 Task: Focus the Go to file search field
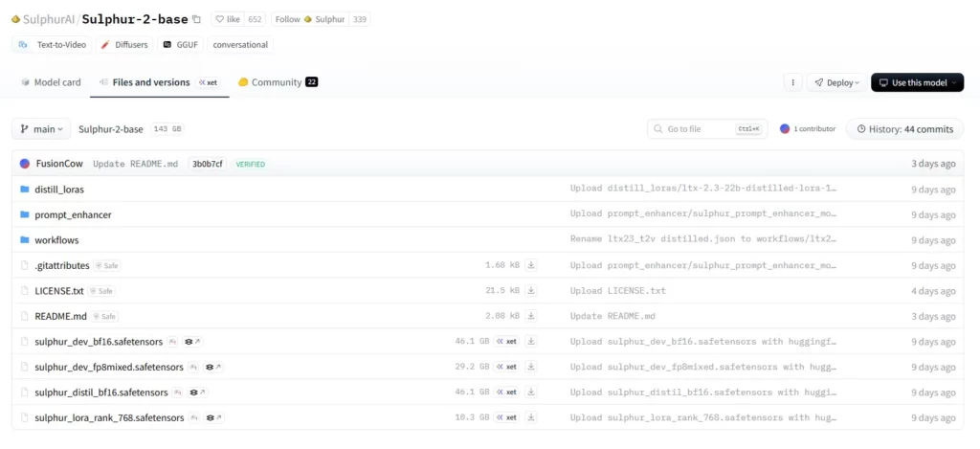pyautogui.click(x=707, y=129)
